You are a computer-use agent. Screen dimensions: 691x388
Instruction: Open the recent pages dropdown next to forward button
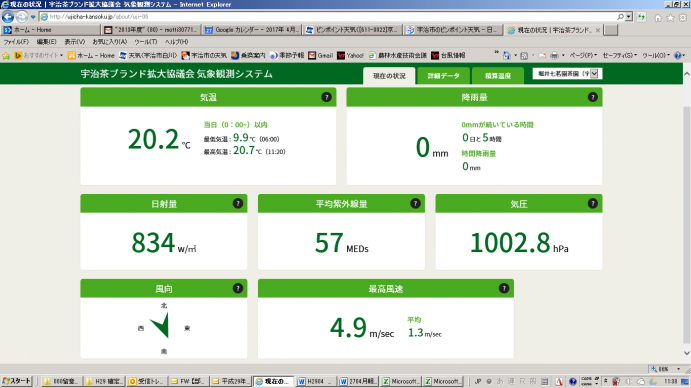point(33,17)
